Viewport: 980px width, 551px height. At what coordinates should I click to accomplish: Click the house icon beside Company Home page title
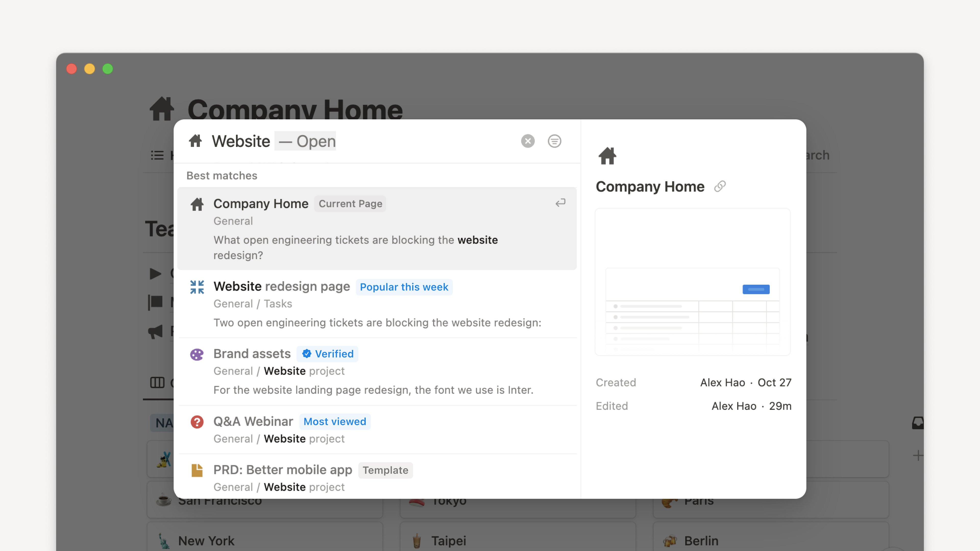point(162,109)
